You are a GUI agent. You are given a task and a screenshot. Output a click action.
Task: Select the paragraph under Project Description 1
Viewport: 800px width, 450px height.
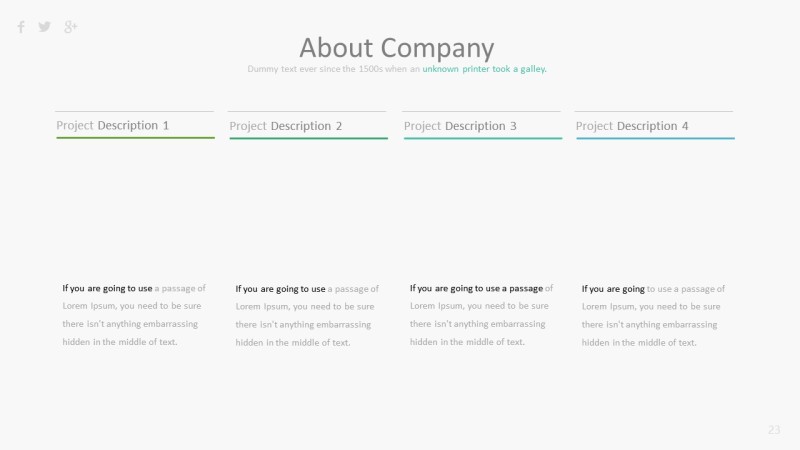tap(134, 315)
